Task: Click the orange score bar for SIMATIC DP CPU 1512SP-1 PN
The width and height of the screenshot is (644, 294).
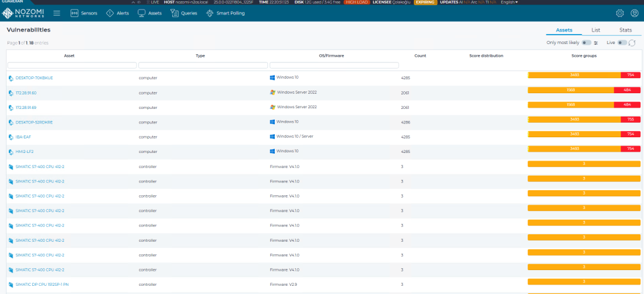Action: point(584,281)
